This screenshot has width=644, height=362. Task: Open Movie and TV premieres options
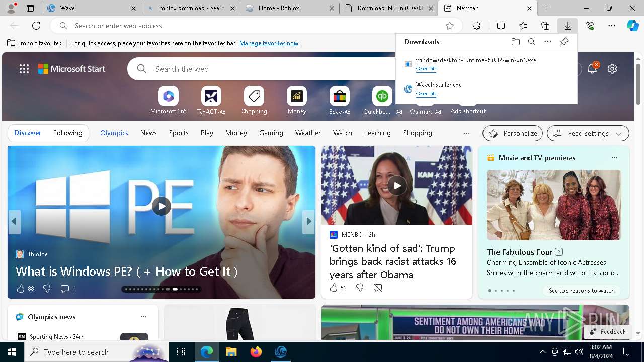(614, 158)
